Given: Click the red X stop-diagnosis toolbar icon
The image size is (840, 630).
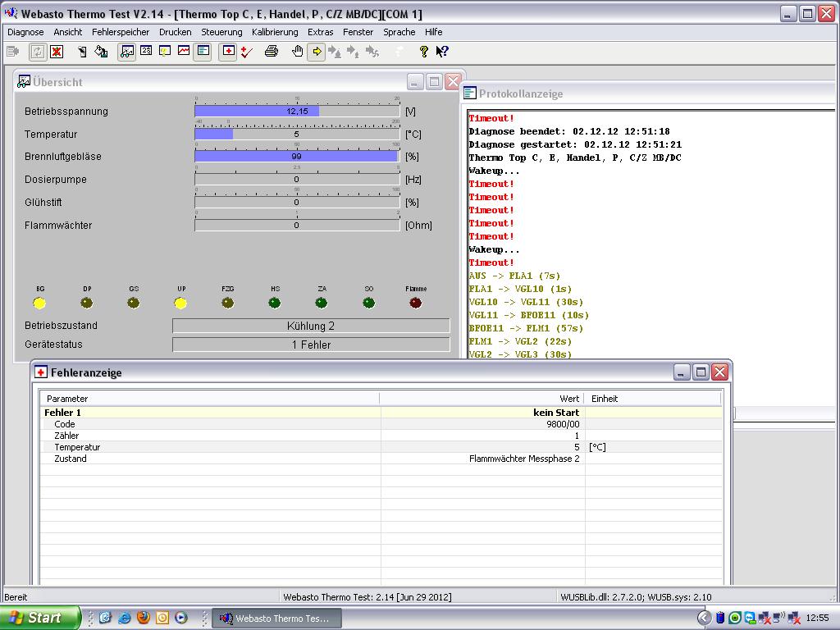Looking at the screenshot, I should (x=57, y=52).
